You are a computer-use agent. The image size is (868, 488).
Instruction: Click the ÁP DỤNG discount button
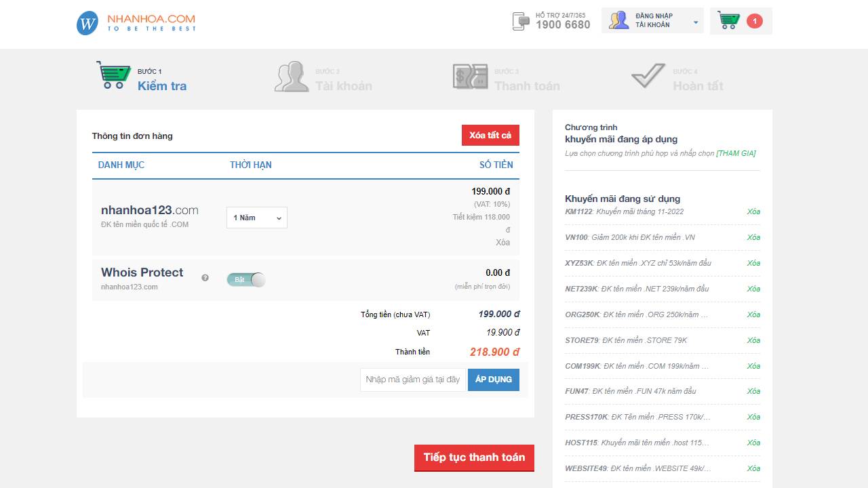[494, 380]
